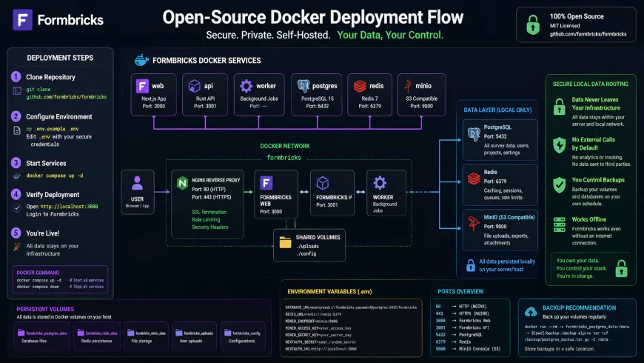The width and height of the screenshot is (644, 363).
Task: Click the cloud upload icon by Backup Recommendation
Action: pos(531,312)
